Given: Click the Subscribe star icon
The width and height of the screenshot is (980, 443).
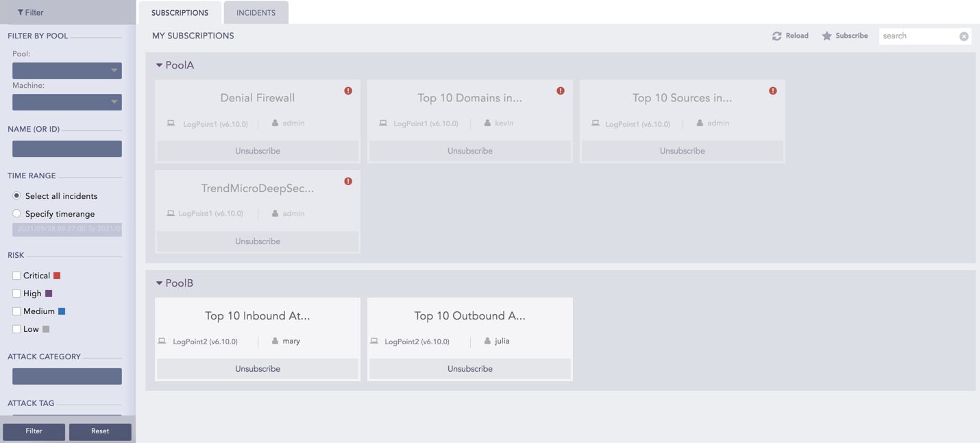Looking at the screenshot, I should click(x=826, y=36).
